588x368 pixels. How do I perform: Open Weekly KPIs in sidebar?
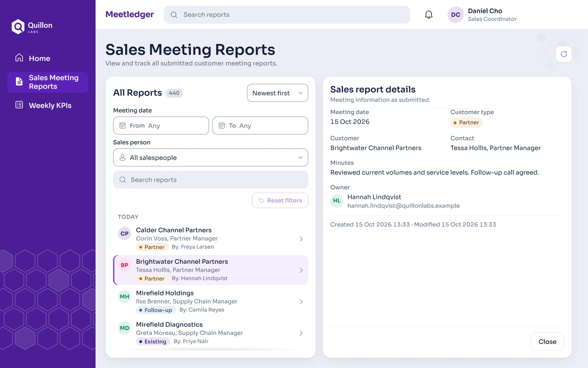(x=48, y=105)
